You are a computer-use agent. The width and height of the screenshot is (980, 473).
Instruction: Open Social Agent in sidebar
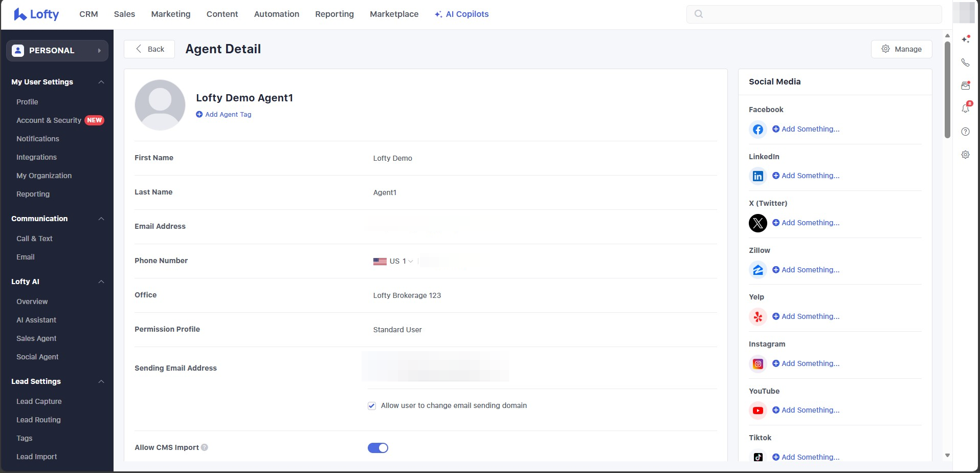[37, 357]
